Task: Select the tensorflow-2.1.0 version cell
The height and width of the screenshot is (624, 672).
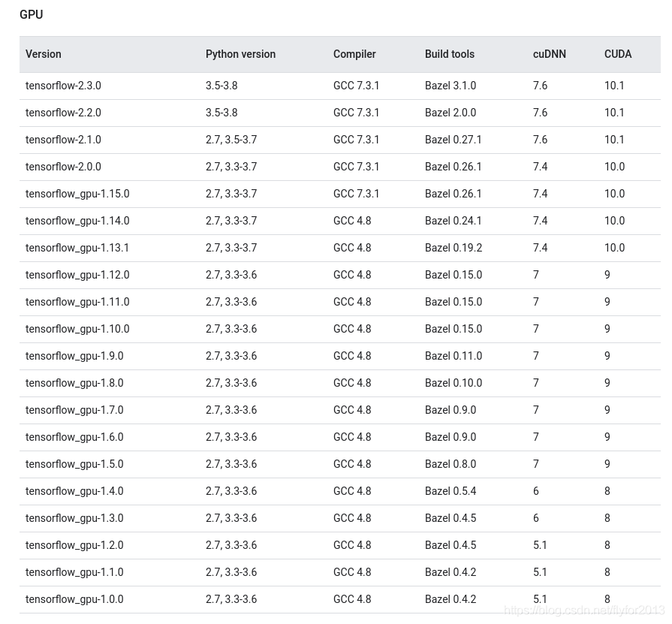Action: point(63,140)
